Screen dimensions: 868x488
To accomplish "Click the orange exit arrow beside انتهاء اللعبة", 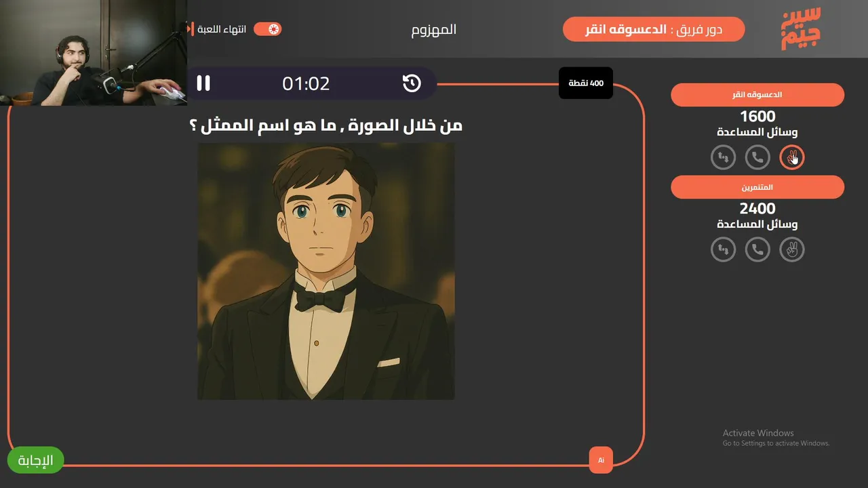I will tap(191, 29).
